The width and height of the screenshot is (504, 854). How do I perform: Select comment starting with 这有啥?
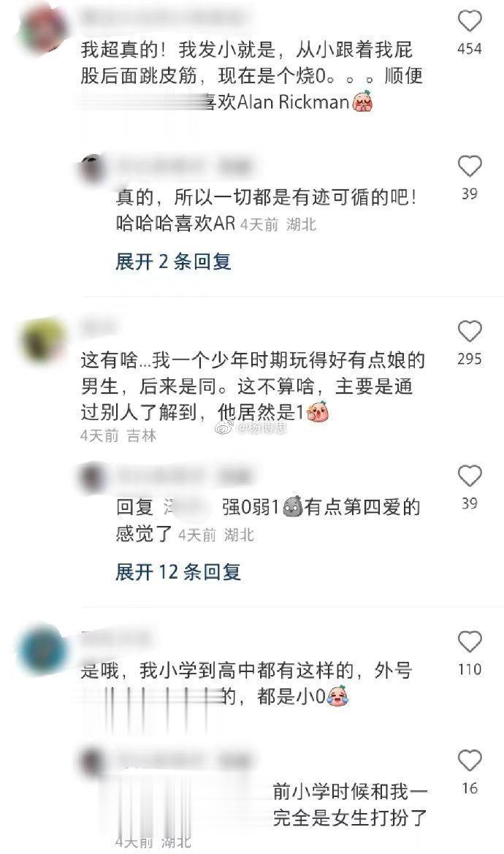click(x=253, y=386)
